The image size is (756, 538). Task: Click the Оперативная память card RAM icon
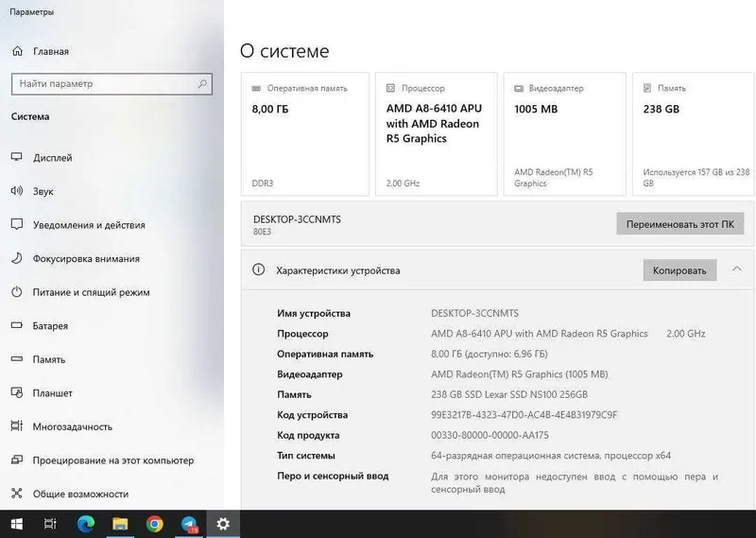click(x=256, y=88)
